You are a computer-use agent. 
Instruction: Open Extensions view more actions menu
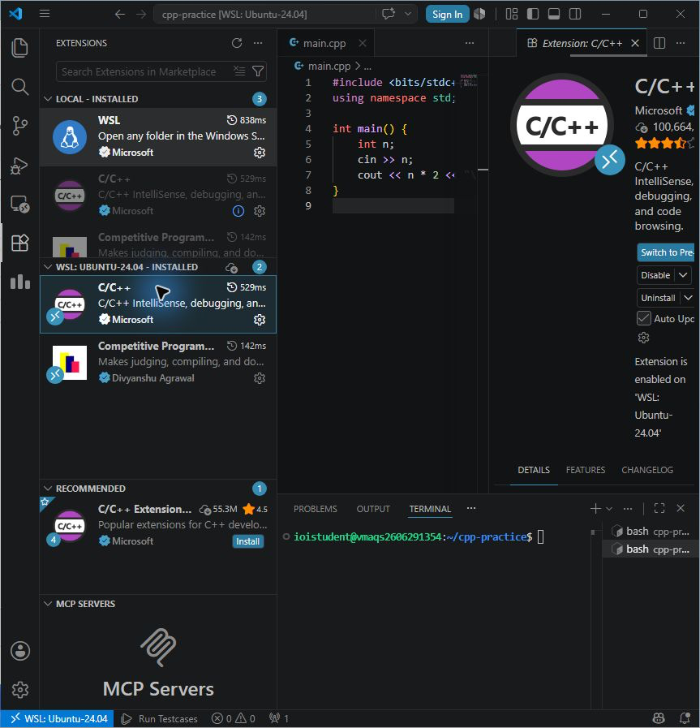click(x=258, y=43)
